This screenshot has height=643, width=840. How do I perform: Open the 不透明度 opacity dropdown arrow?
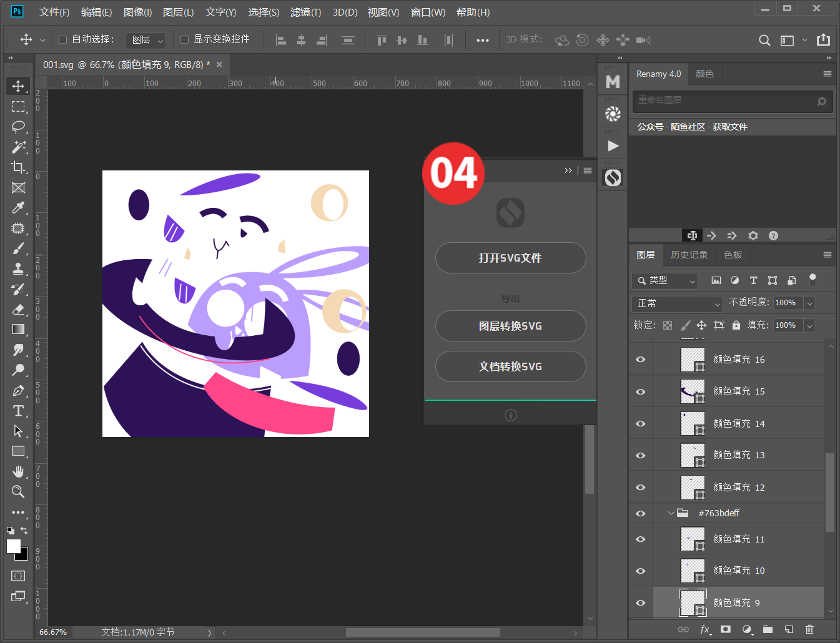click(x=810, y=303)
